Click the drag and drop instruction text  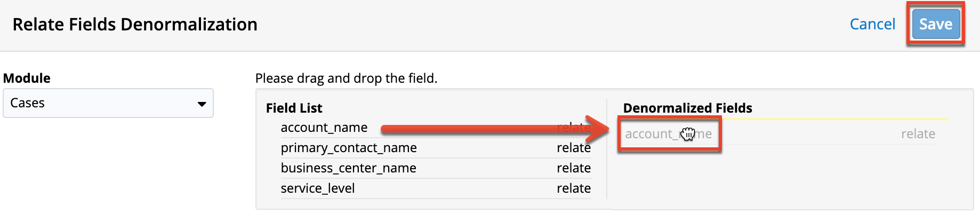346,78
